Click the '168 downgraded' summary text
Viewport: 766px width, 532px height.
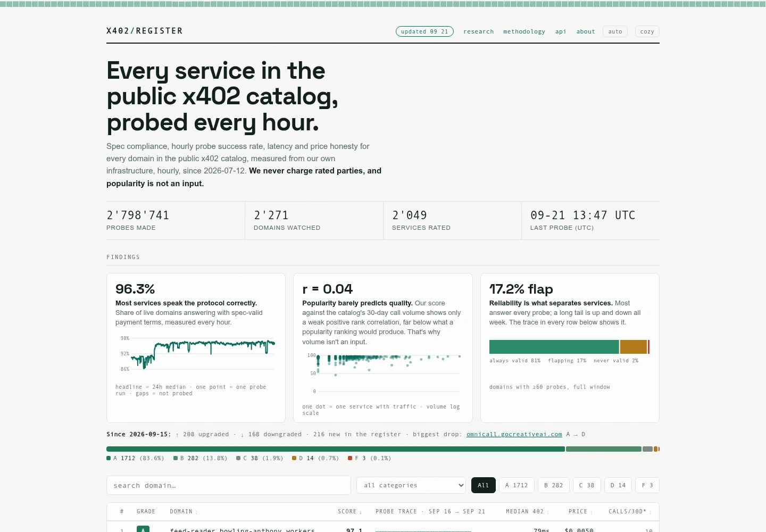[x=271, y=434]
